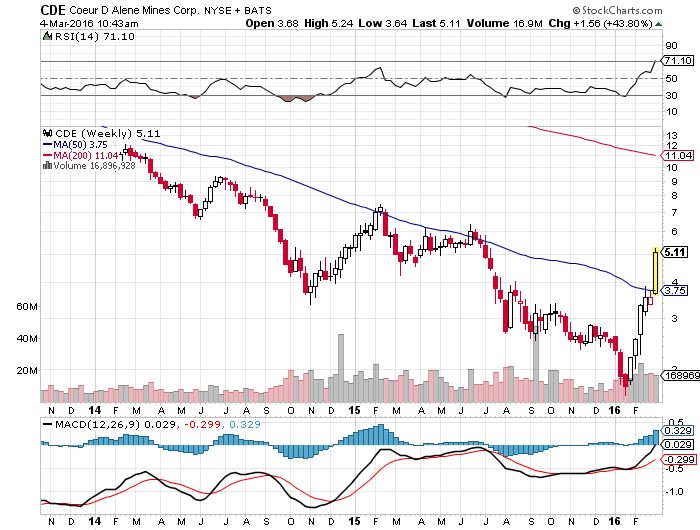Click the yellow highlighted latest weekly candle
This screenshot has width=700, height=530.
(655, 271)
